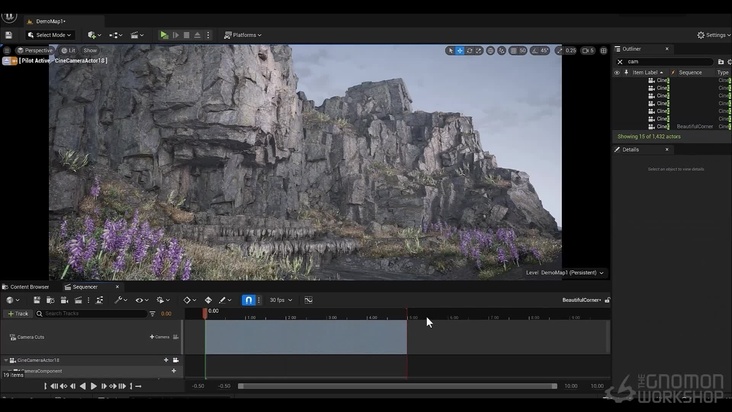Viewport: 732px width, 412px height.
Task: Click the camera icon on CineCameraActor18 track
Action: 176,360
